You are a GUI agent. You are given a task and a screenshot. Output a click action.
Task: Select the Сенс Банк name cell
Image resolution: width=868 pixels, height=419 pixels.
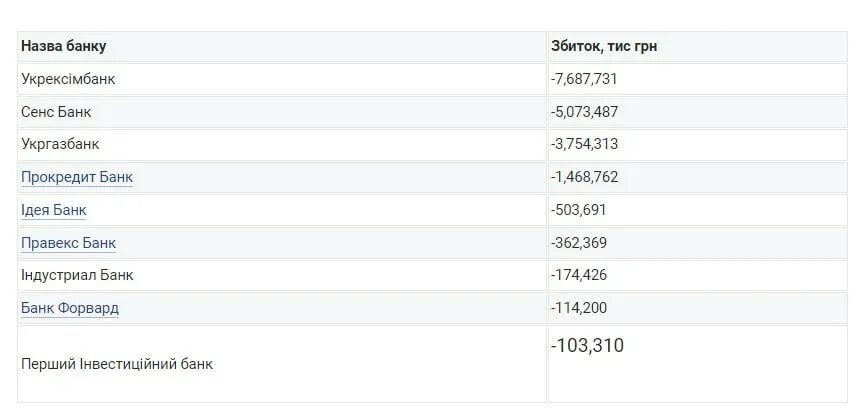click(282, 112)
